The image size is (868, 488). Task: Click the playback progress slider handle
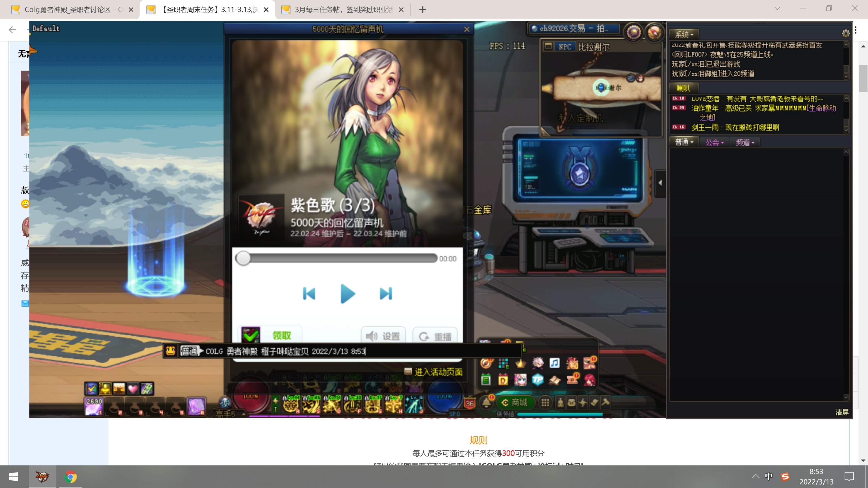[x=243, y=258]
